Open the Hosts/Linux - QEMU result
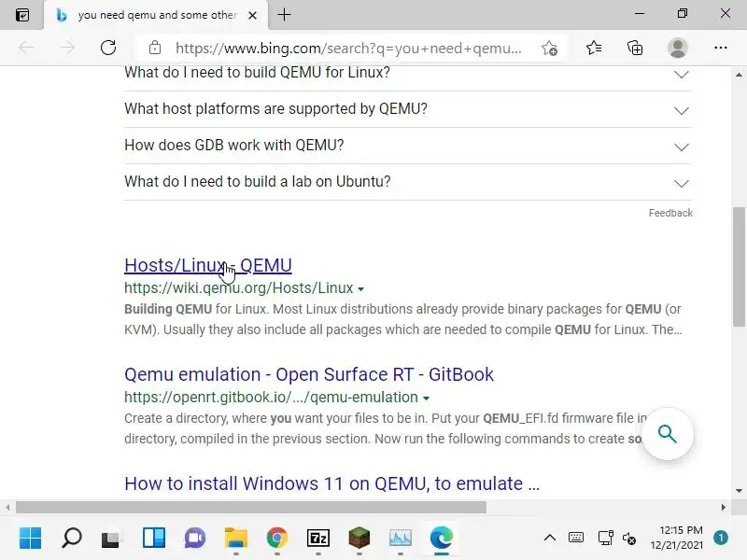This screenshot has height=560, width=747. point(207,265)
